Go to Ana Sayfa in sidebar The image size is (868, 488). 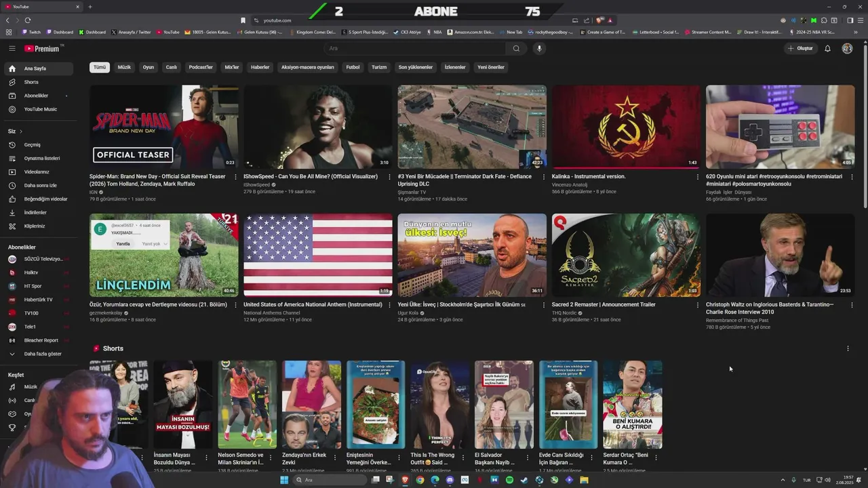[38, 68]
